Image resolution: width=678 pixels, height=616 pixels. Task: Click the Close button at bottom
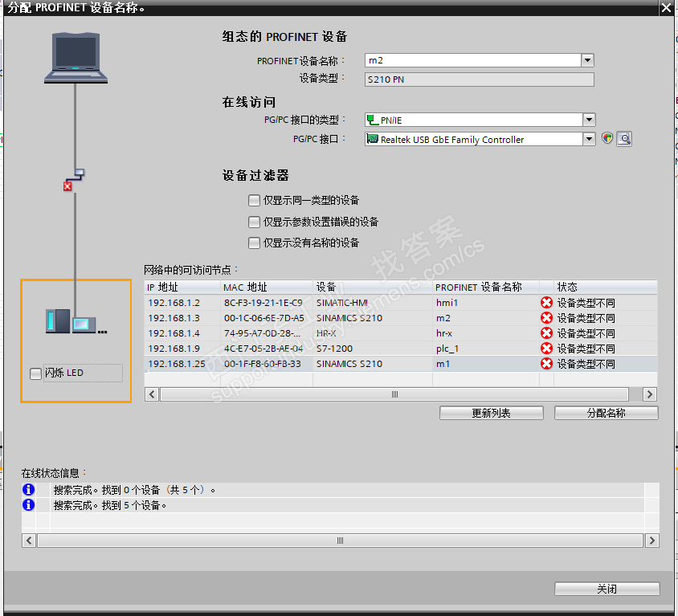(x=607, y=589)
